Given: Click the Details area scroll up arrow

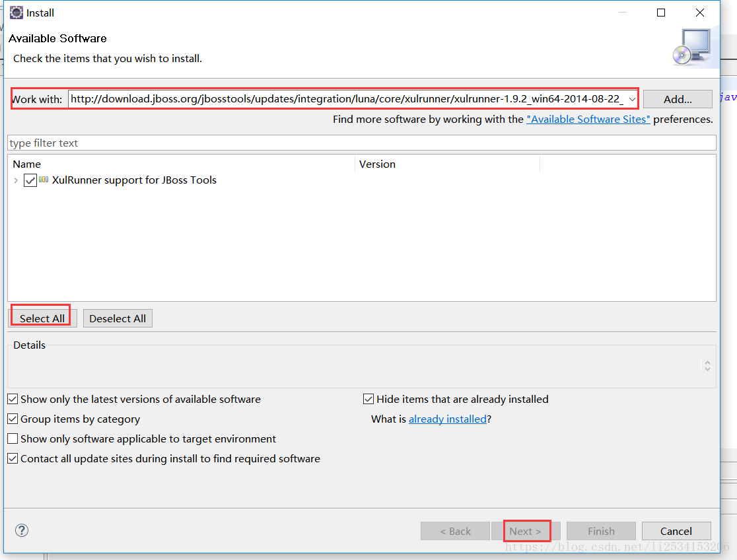Looking at the screenshot, I should [707, 363].
